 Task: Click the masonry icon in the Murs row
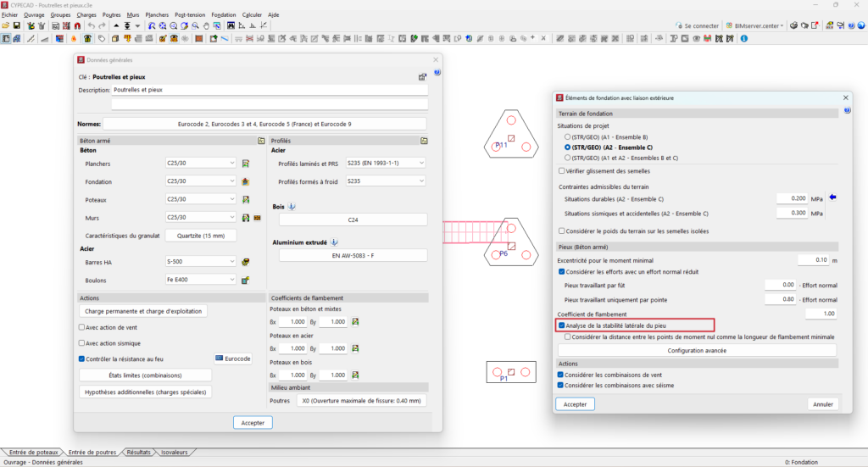coord(258,218)
